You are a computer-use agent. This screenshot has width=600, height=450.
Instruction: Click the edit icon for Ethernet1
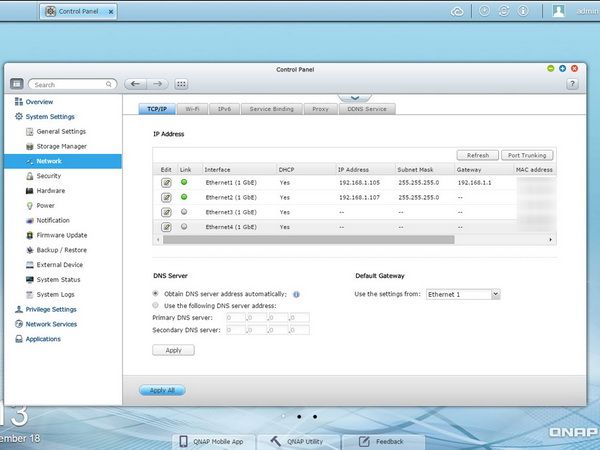pyautogui.click(x=166, y=183)
